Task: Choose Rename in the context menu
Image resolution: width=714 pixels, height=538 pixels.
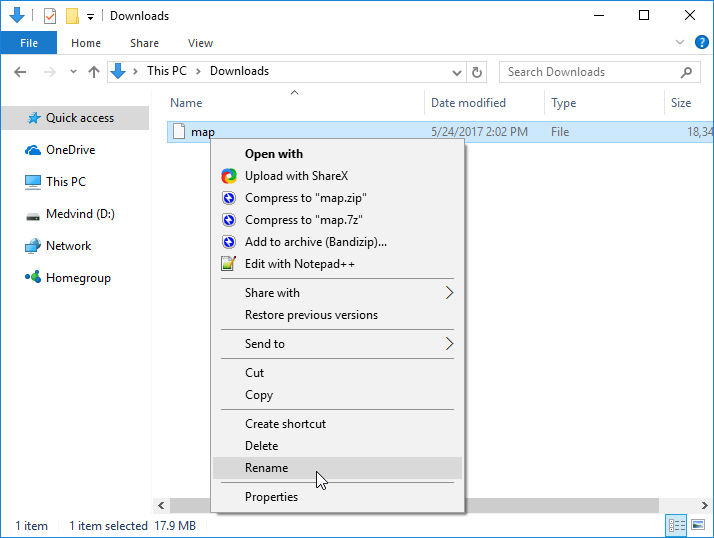Action: pyautogui.click(x=337, y=468)
